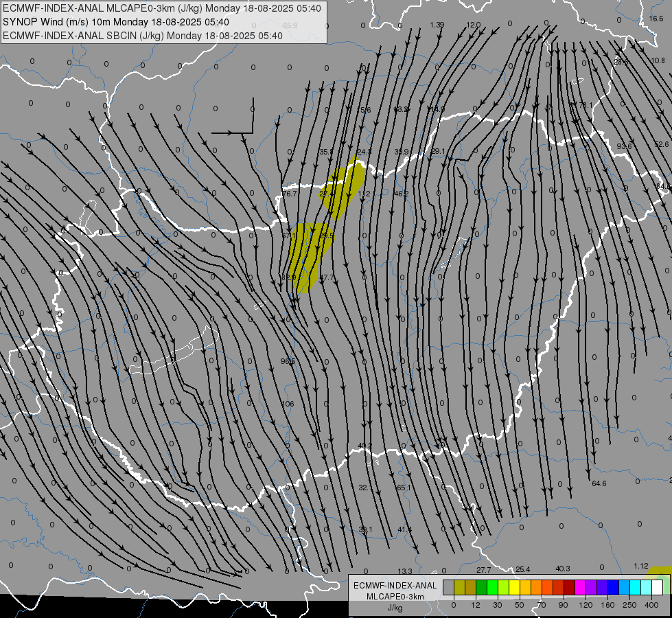Click the map value 27.7
The width and height of the screenshot is (672, 618).
click(x=483, y=570)
